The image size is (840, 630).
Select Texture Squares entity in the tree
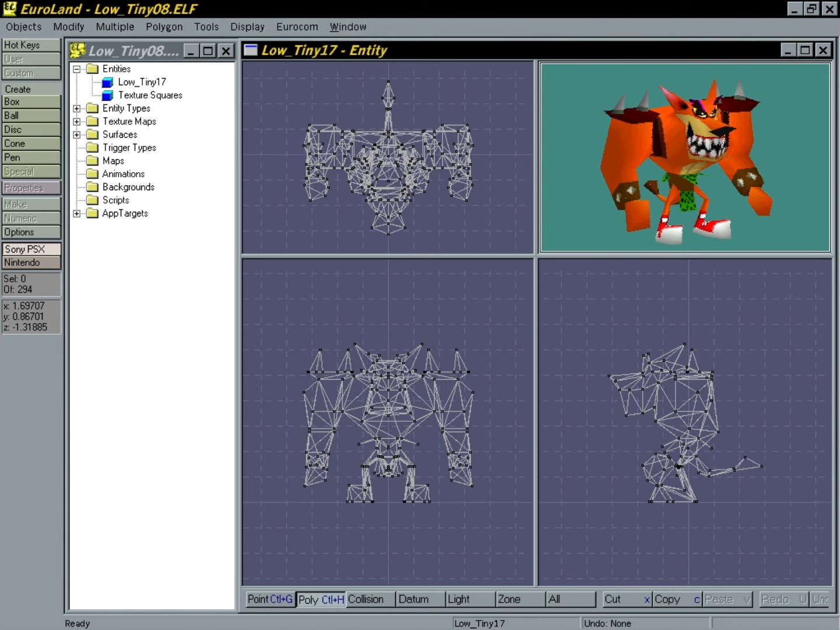pos(150,95)
